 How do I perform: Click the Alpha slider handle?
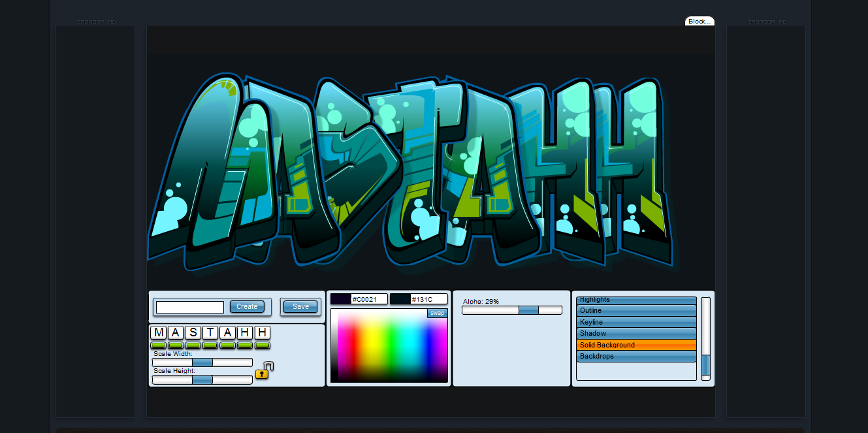click(529, 310)
